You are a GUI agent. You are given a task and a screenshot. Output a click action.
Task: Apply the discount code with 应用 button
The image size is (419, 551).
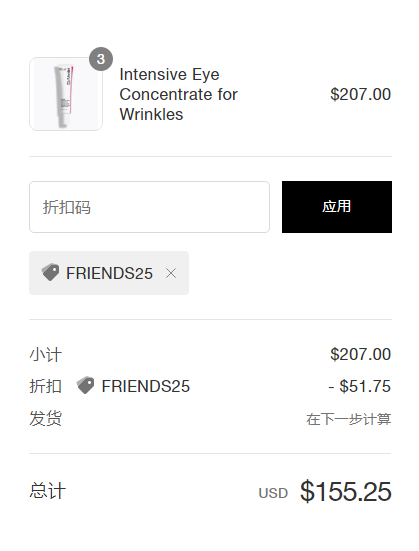[x=337, y=207]
